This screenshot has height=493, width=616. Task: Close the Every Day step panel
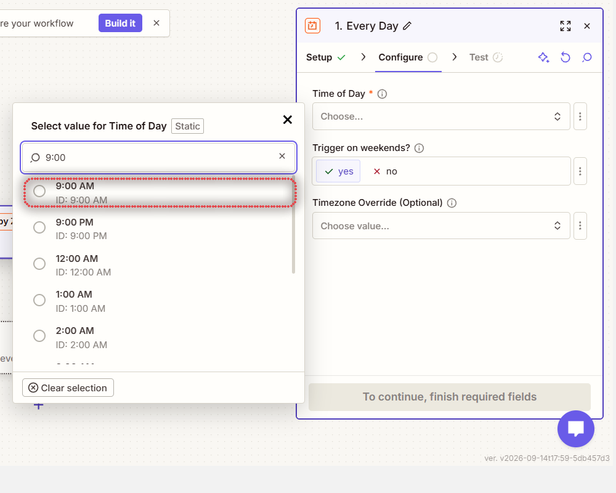[587, 26]
